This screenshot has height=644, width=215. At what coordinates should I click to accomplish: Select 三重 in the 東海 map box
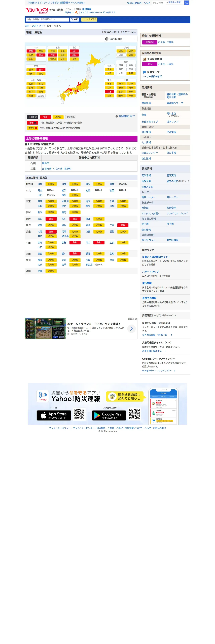pos(109,92)
